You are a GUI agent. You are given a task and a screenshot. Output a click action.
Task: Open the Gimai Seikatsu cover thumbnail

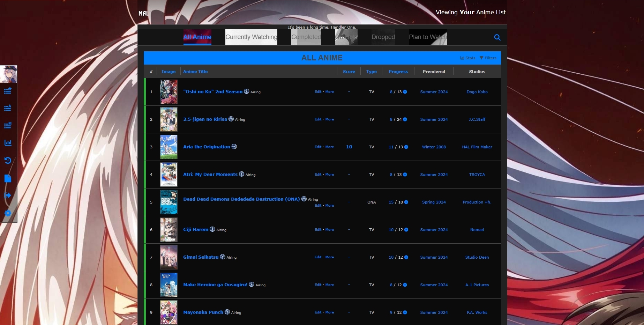pyautogui.click(x=169, y=257)
